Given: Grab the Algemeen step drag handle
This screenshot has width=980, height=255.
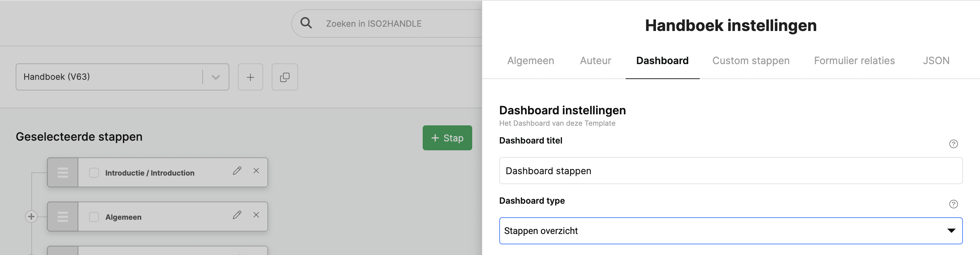Looking at the screenshot, I should click(x=63, y=217).
